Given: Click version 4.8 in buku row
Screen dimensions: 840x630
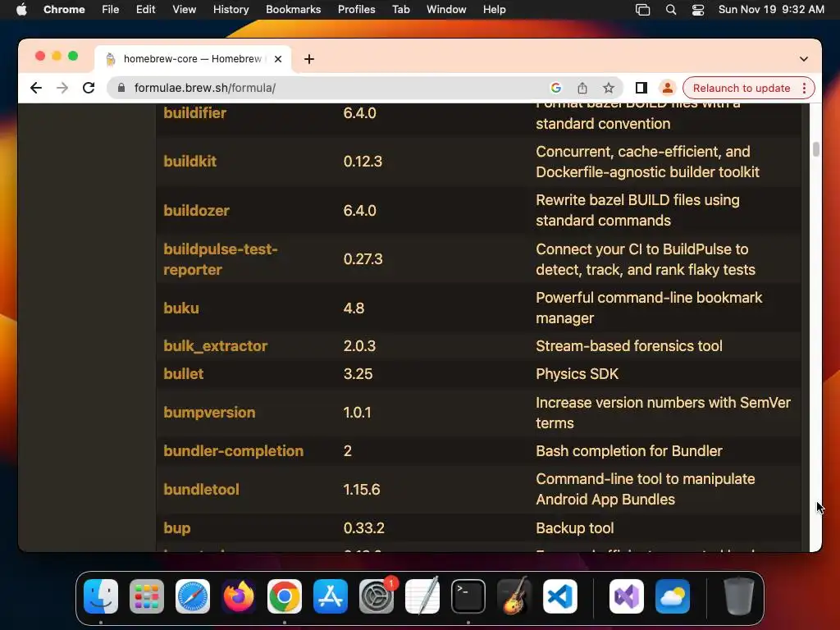Looking at the screenshot, I should [x=354, y=308].
